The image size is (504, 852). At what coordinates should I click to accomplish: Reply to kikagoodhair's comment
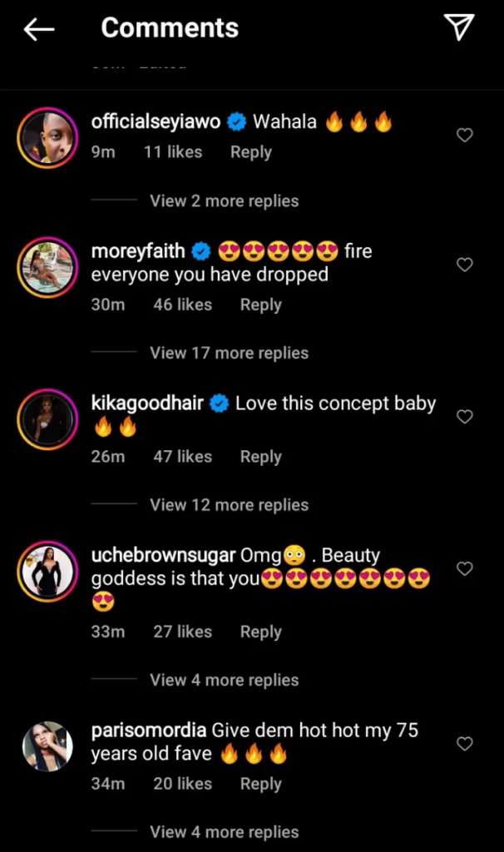click(x=260, y=457)
